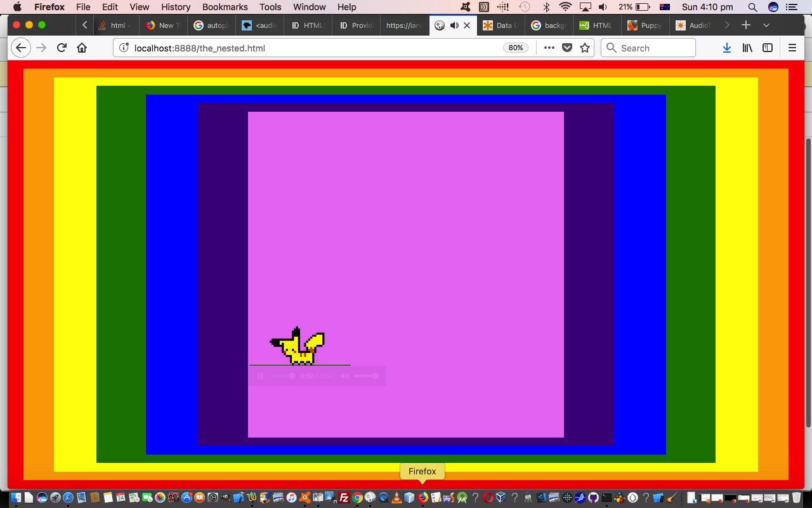The height and width of the screenshot is (508, 812).
Task: Switch to the 'autopl' Google tab
Action: pyautogui.click(x=213, y=25)
